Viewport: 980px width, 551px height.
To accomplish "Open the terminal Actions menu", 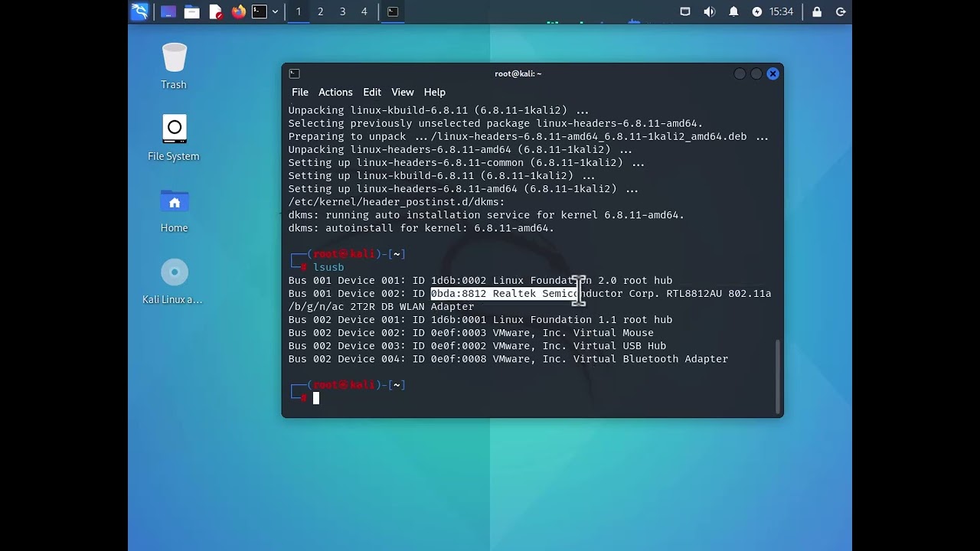I will 335,92.
